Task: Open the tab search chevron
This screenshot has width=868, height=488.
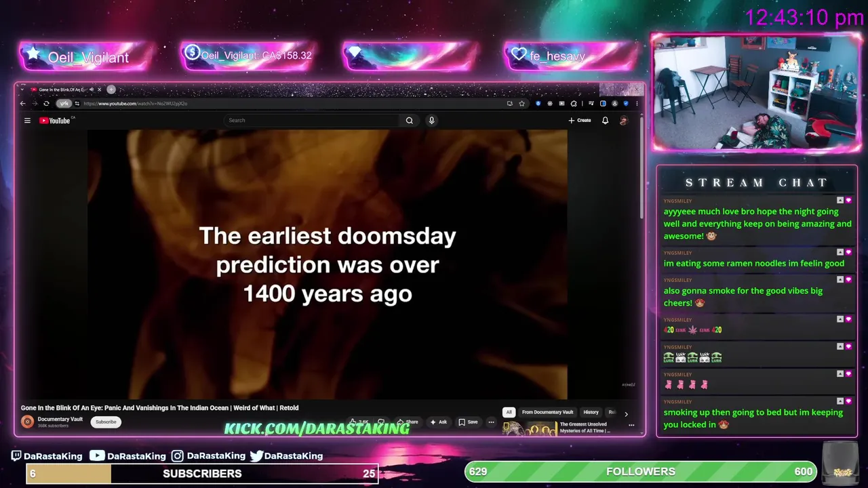Action: pyautogui.click(x=21, y=89)
